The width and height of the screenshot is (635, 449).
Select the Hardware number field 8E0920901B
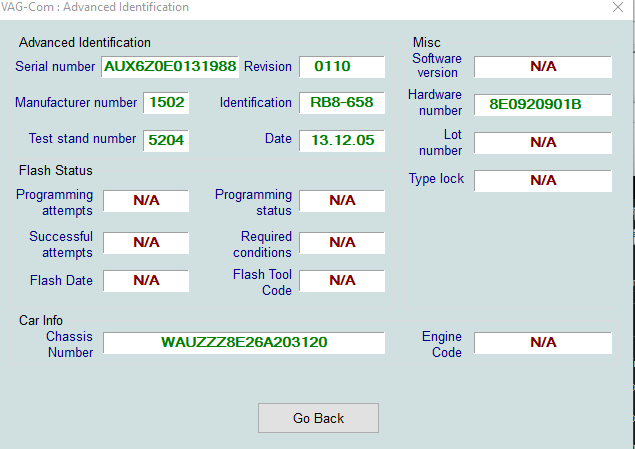pyautogui.click(x=543, y=104)
